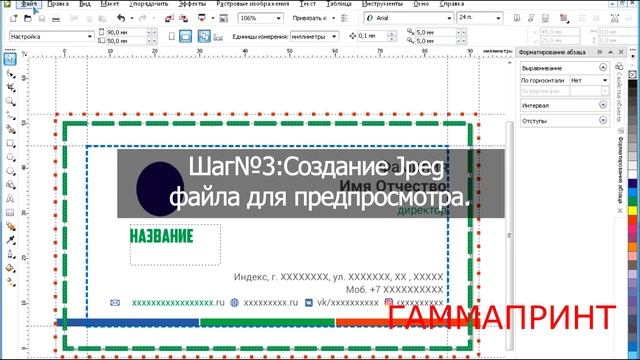Open the Таблица menu

[339, 4]
